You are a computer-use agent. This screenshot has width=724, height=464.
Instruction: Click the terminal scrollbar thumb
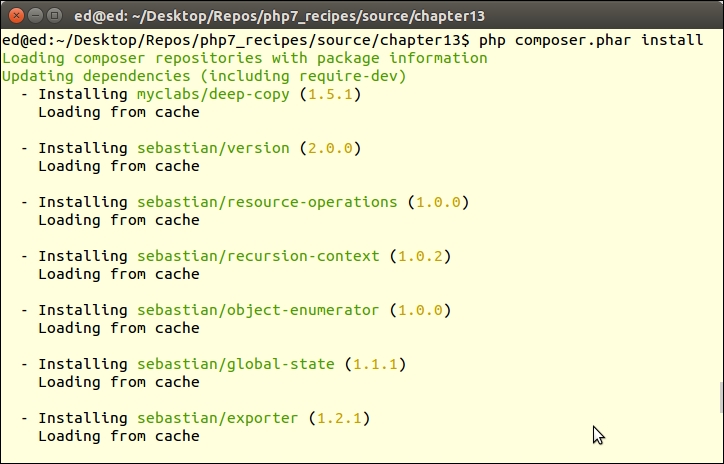[719, 395]
